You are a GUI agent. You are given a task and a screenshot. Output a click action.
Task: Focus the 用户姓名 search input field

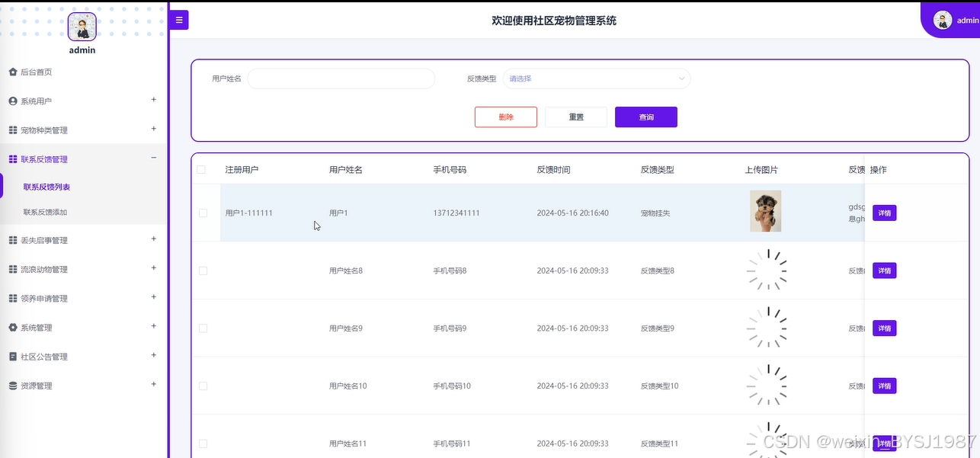(341, 78)
